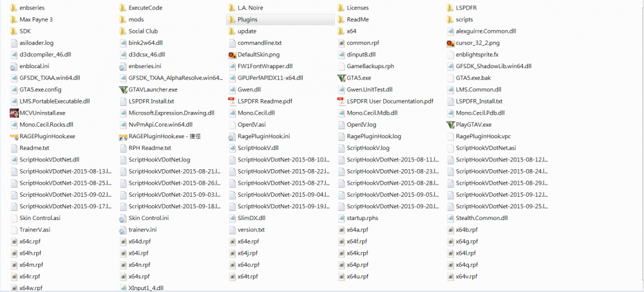644x292 pixels.
Task: Select the Social Club folder name
Action: [144, 31]
